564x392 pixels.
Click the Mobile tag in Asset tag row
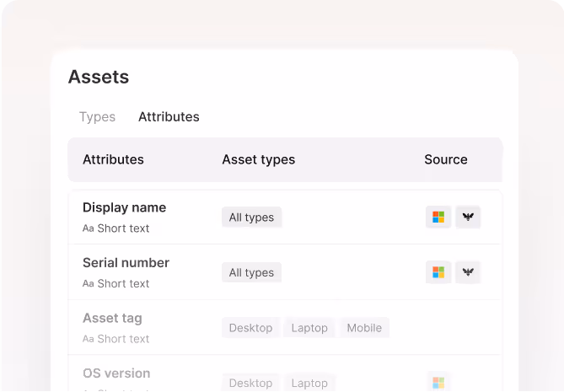(x=364, y=328)
